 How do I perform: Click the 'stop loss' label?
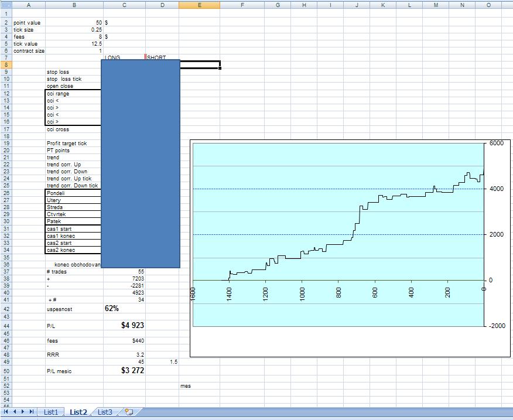pyautogui.click(x=58, y=72)
